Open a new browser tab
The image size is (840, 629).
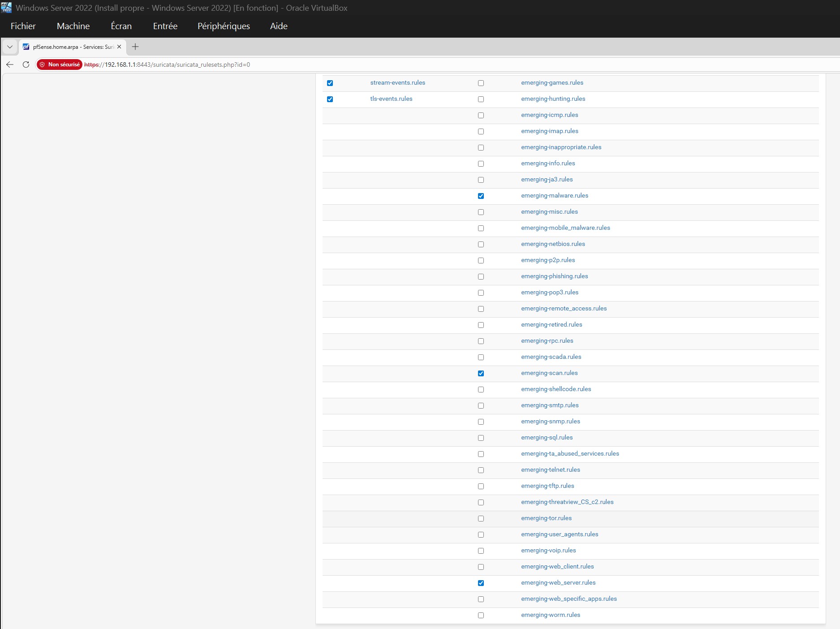coord(135,47)
